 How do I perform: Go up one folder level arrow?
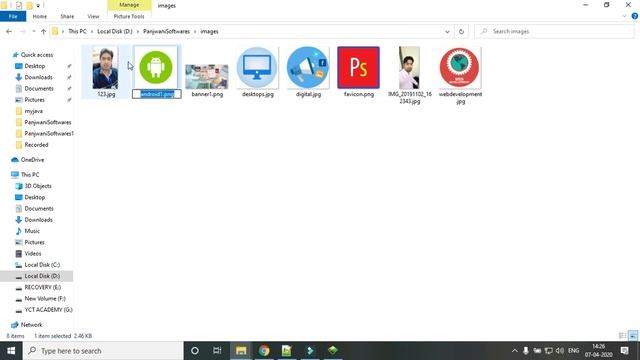(x=43, y=31)
